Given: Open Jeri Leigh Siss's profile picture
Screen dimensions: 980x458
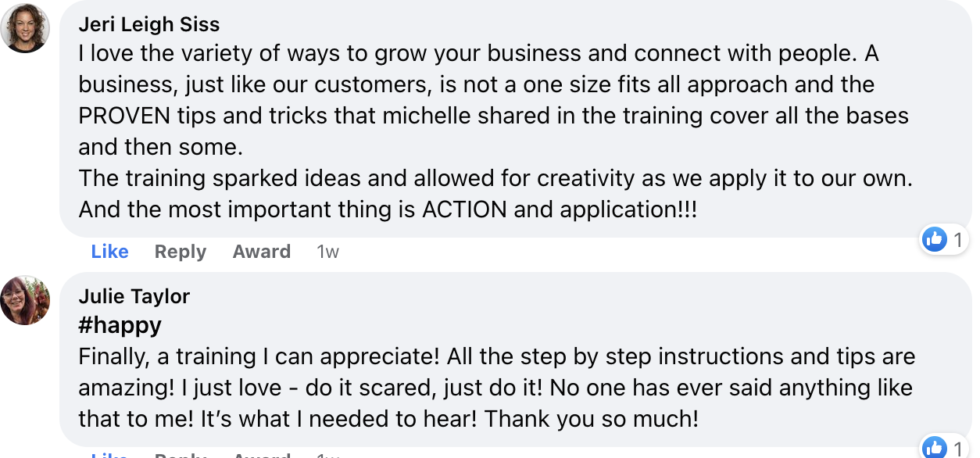Looking at the screenshot, I should (x=25, y=29).
